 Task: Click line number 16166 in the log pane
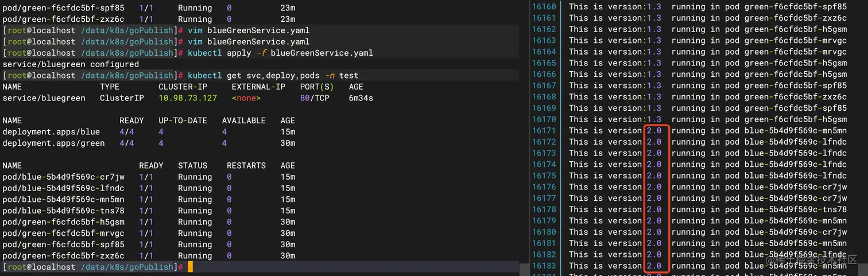[x=544, y=74]
